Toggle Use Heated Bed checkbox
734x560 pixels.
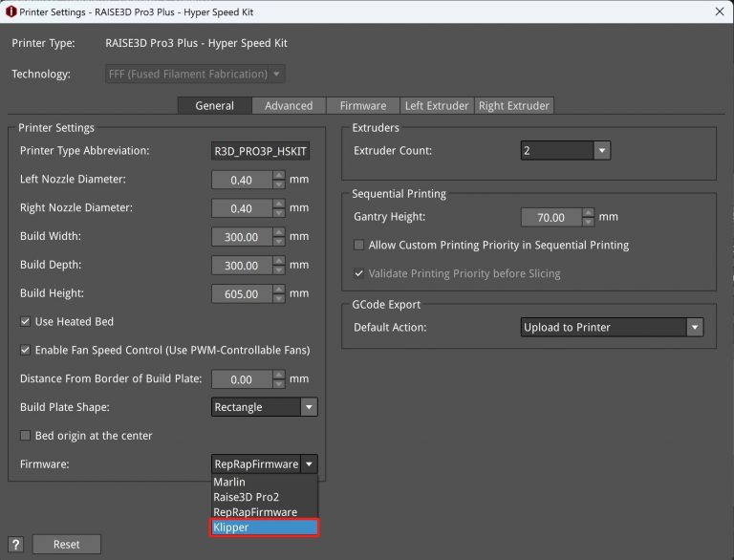point(25,322)
